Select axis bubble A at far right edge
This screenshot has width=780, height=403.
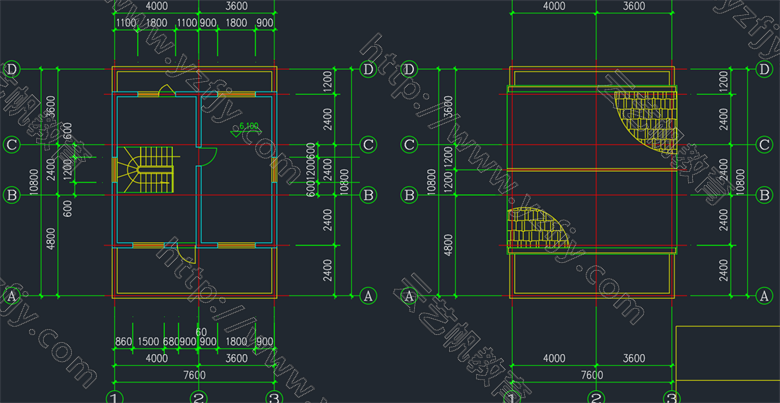765,296
